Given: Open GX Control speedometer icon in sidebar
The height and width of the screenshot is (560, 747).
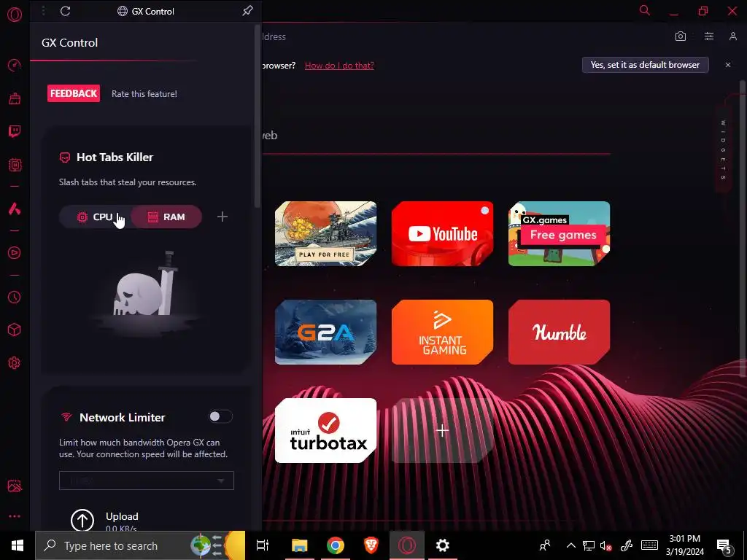Looking at the screenshot, I should (15, 65).
